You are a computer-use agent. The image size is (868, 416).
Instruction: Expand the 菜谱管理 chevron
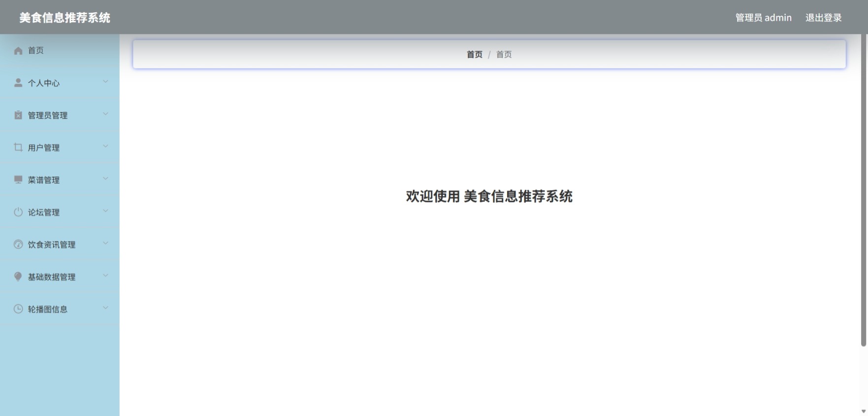pyautogui.click(x=105, y=179)
